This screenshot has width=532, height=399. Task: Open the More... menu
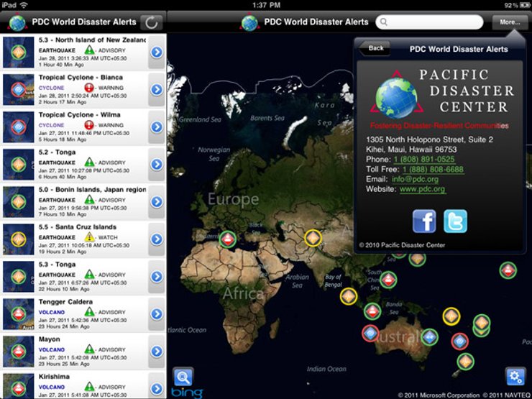510,22
